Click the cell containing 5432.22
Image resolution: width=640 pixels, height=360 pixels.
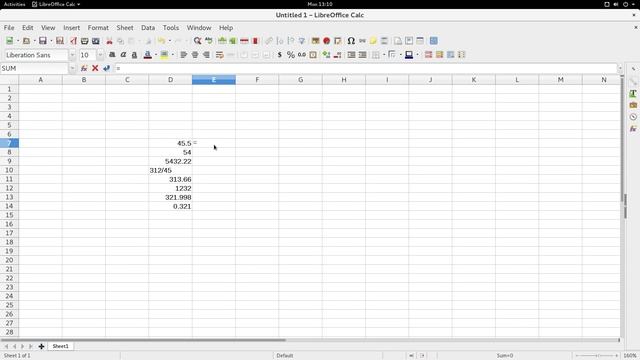[x=171, y=161]
